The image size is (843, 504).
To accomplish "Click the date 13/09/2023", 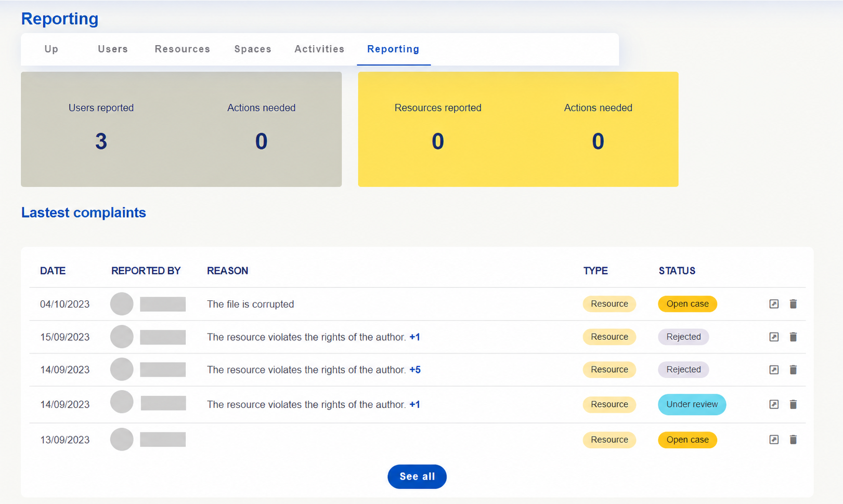I will (64, 440).
